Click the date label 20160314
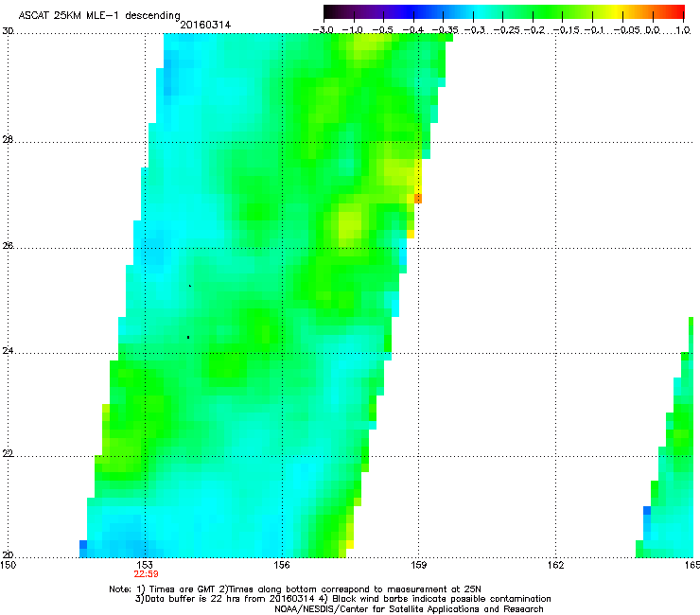The image size is (700, 615). pyautogui.click(x=205, y=25)
